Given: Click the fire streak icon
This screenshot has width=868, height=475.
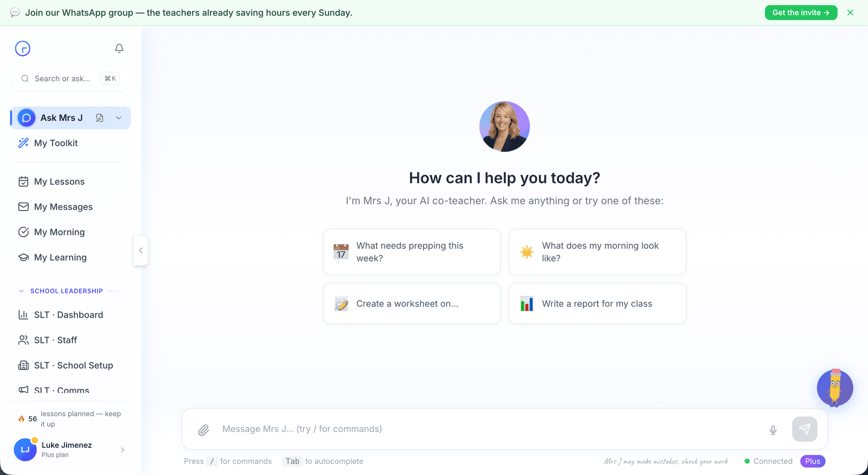Looking at the screenshot, I should (x=21, y=419).
